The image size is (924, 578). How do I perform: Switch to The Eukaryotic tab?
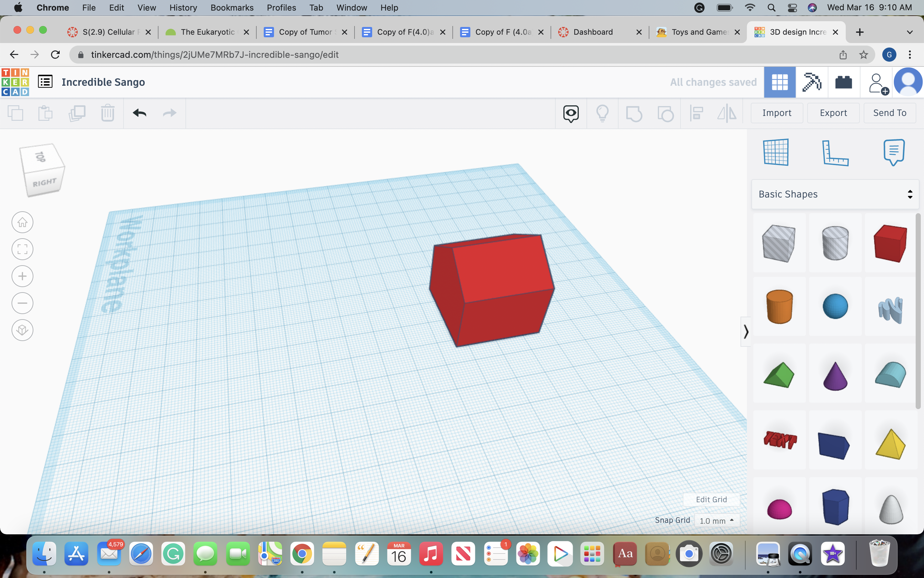point(207,32)
